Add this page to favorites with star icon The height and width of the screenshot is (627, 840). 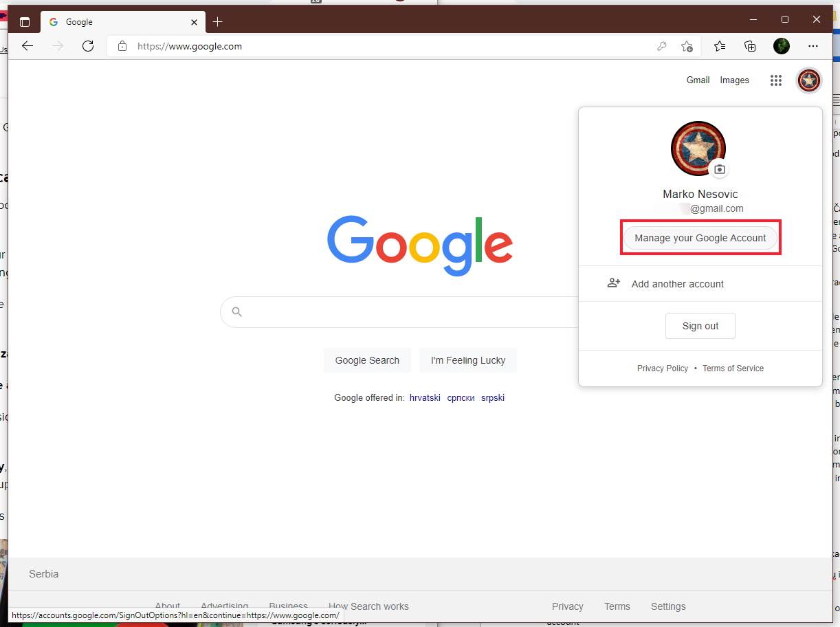pos(687,46)
